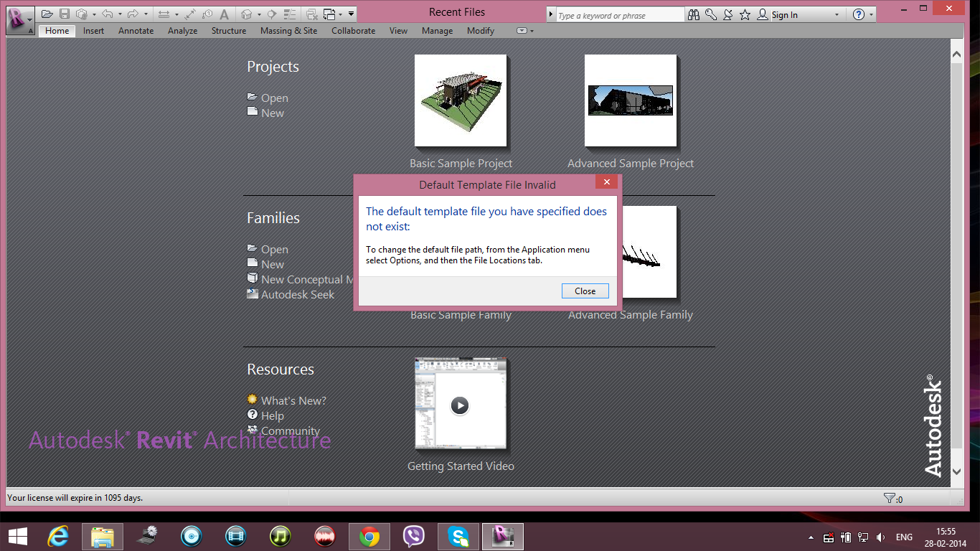Open the Basic Sample Project thumbnail
The height and width of the screenshot is (551, 980).
coord(461,100)
